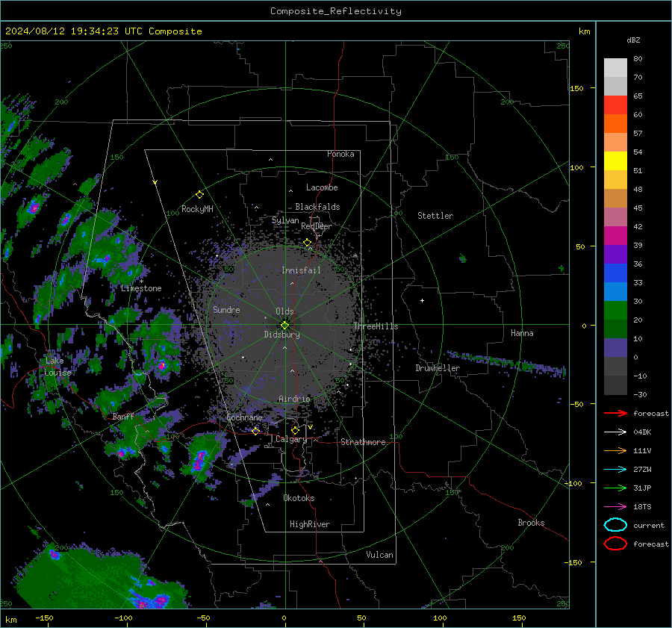Select the purple 36–39 dBZ color swatch
The width and height of the screenshot is (672, 628).
pyautogui.click(x=615, y=254)
